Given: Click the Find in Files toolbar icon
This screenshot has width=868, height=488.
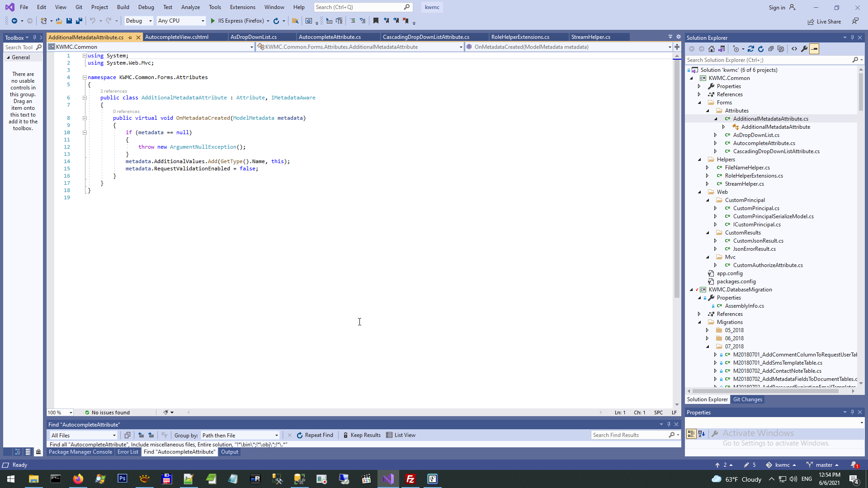Looking at the screenshot, I should (295, 21).
